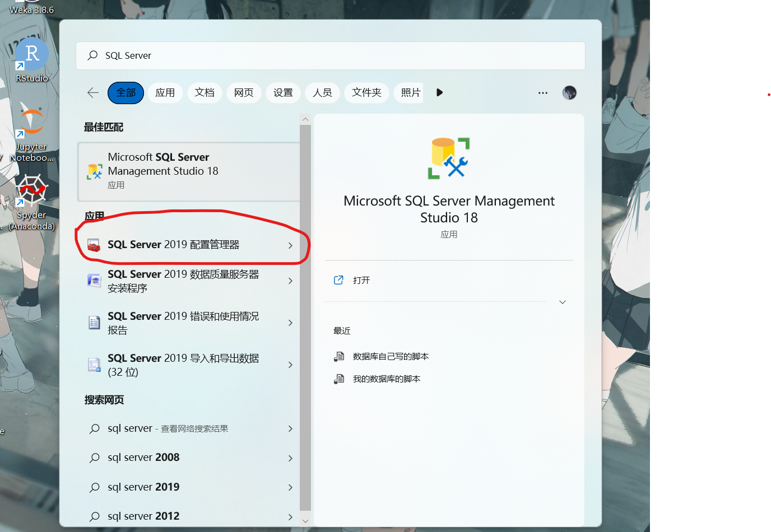Click the data quality server installer icon
The height and width of the screenshot is (532, 771).
point(94,280)
